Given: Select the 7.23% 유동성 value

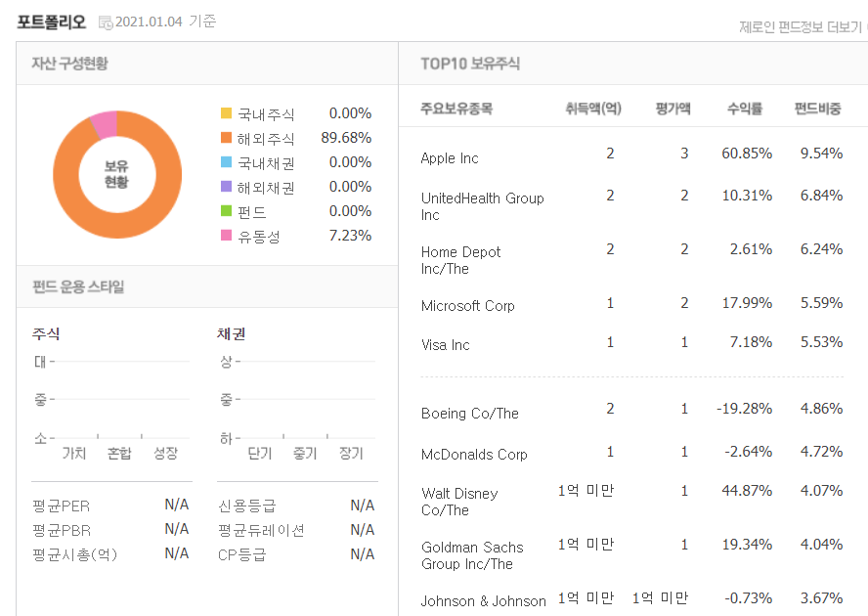Looking at the screenshot, I should [350, 236].
